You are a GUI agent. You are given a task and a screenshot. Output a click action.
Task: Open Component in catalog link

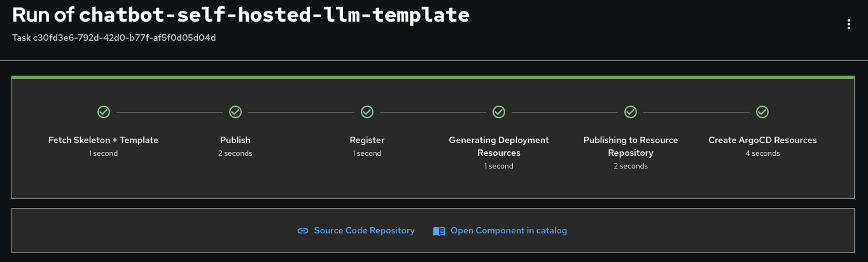coord(508,231)
